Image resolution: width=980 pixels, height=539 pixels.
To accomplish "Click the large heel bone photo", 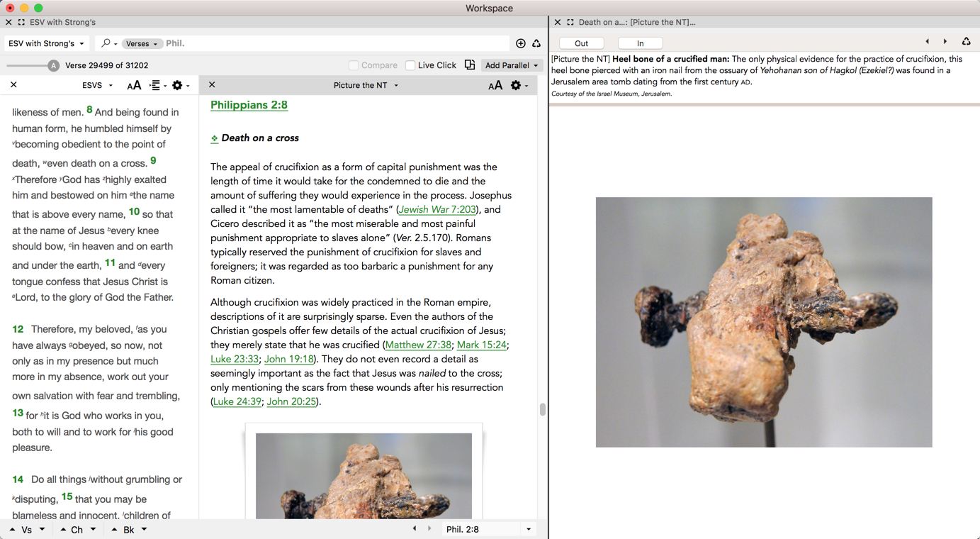I will [x=764, y=322].
